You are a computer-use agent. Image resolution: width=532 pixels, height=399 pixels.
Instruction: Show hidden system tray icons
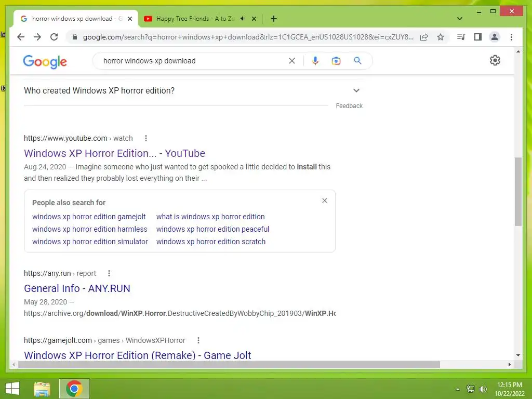click(458, 389)
